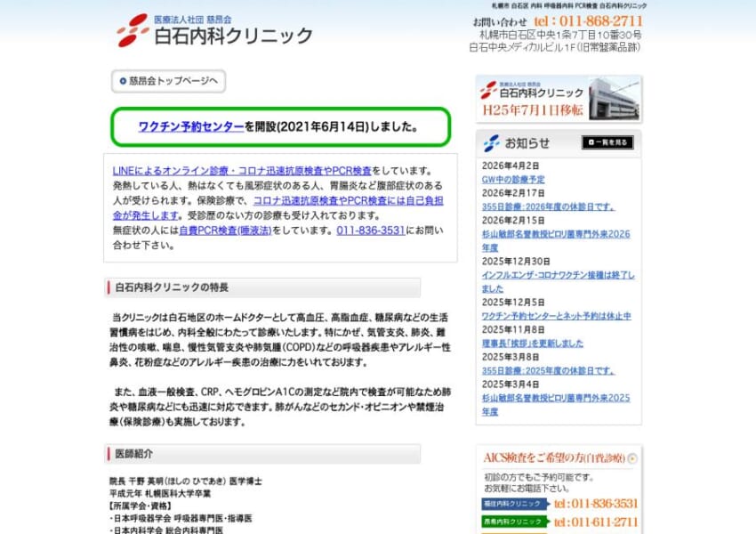Click the blue お知らせ section icon
The height and width of the screenshot is (534, 756).
(491, 142)
